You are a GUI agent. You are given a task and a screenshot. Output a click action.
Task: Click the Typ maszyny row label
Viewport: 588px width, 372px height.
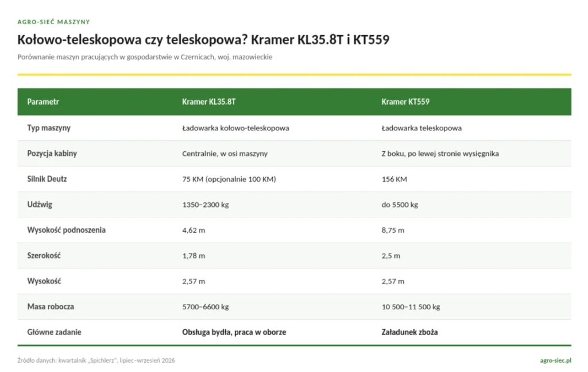[49, 128]
